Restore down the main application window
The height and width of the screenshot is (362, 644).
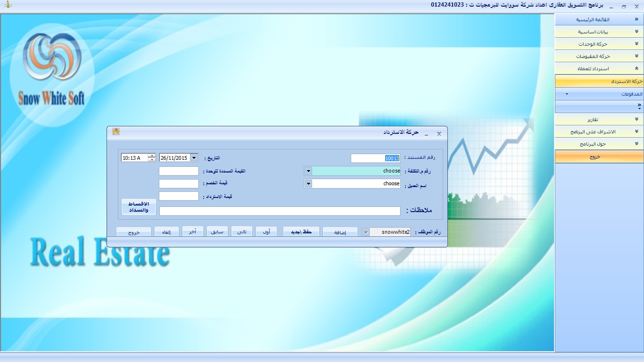624,7
